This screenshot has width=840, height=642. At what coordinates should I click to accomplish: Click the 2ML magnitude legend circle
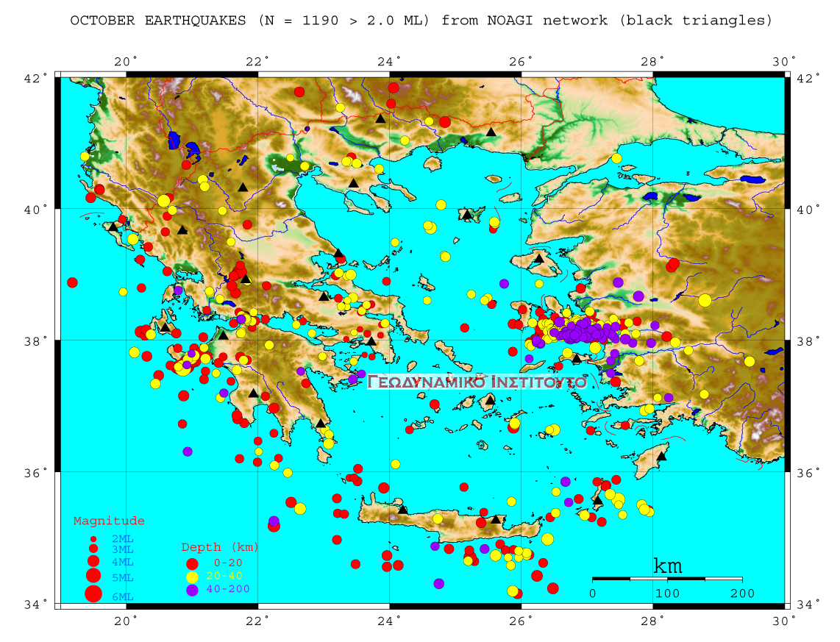tap(93, 539)
